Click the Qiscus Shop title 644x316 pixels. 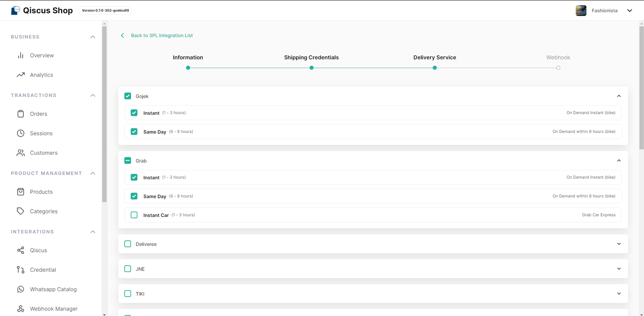(x=48, y=10)
